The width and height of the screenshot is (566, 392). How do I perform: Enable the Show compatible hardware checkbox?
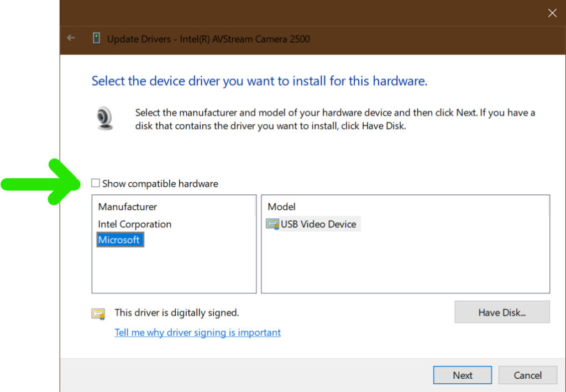point(96,183)
